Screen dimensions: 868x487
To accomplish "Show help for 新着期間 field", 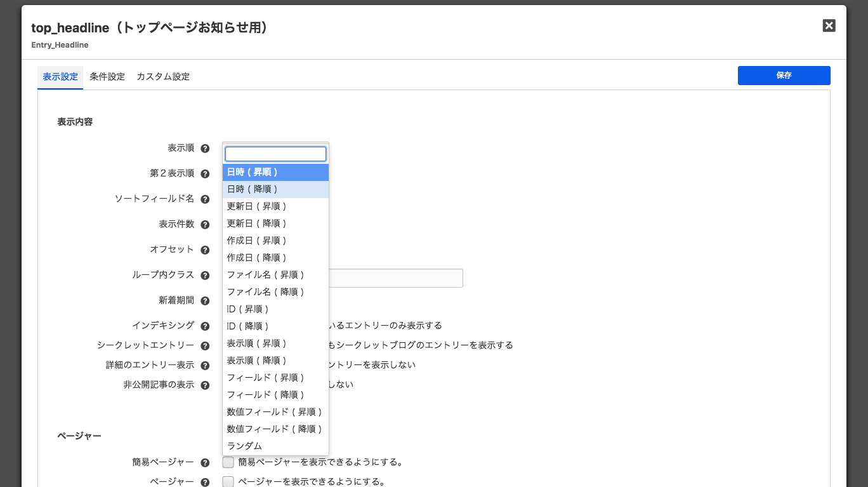I will 205,301.
